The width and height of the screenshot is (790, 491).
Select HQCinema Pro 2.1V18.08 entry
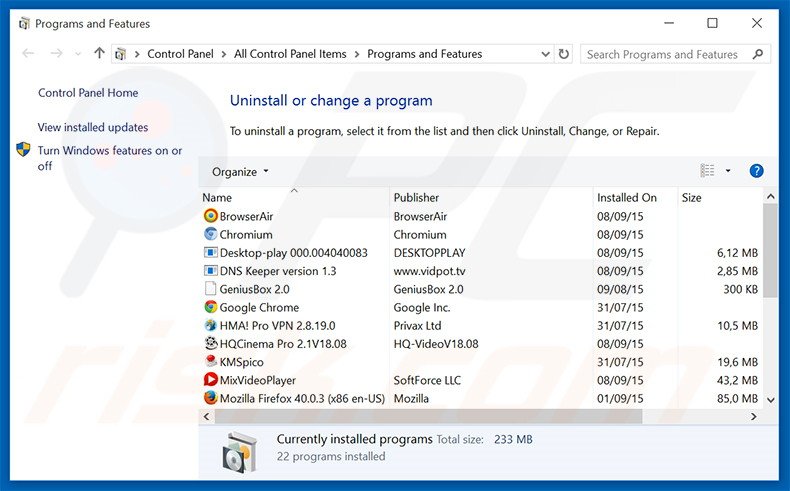[x=283, y=343]
